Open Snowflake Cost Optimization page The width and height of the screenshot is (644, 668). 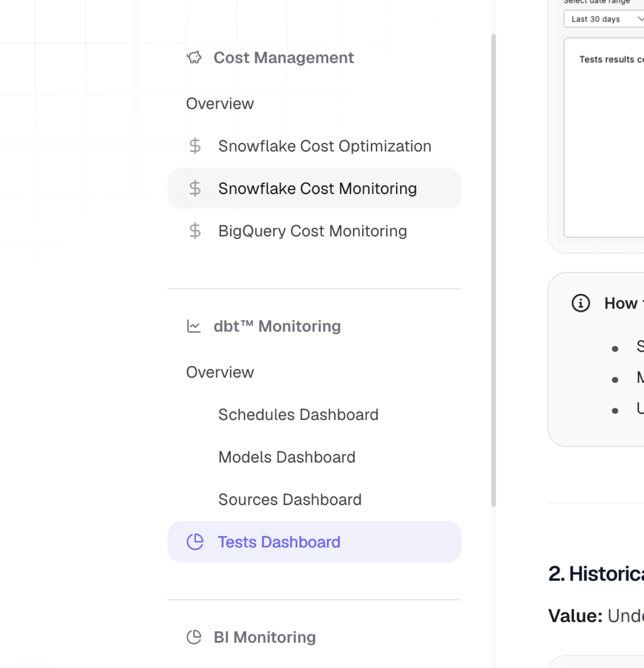pyautogui.click(x=314, y=146)
